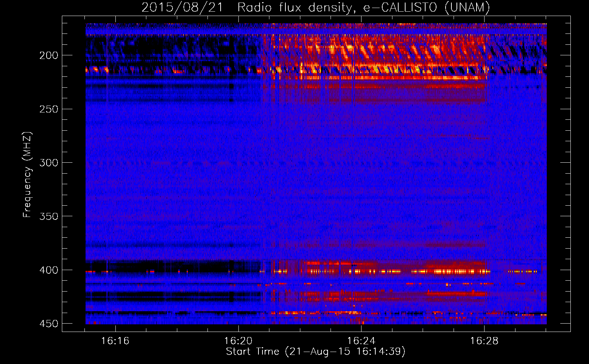Click the 450 frequency tick label
The width and height of the screenshot is (589, 364).
(x=48, y=323)
